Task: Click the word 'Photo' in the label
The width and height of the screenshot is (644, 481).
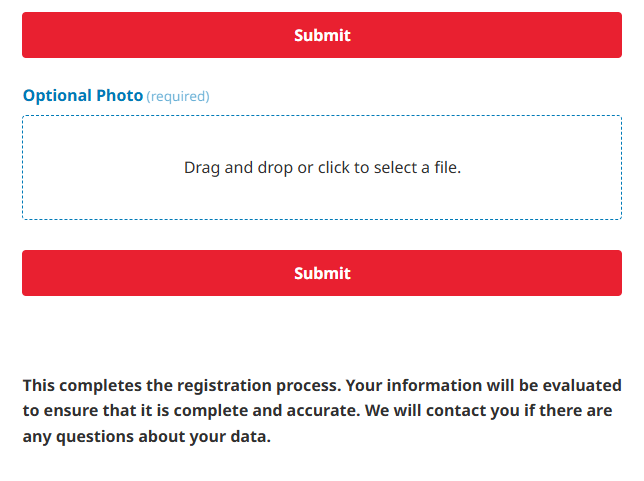Action: pyautogui.click(x=120, y=96)
